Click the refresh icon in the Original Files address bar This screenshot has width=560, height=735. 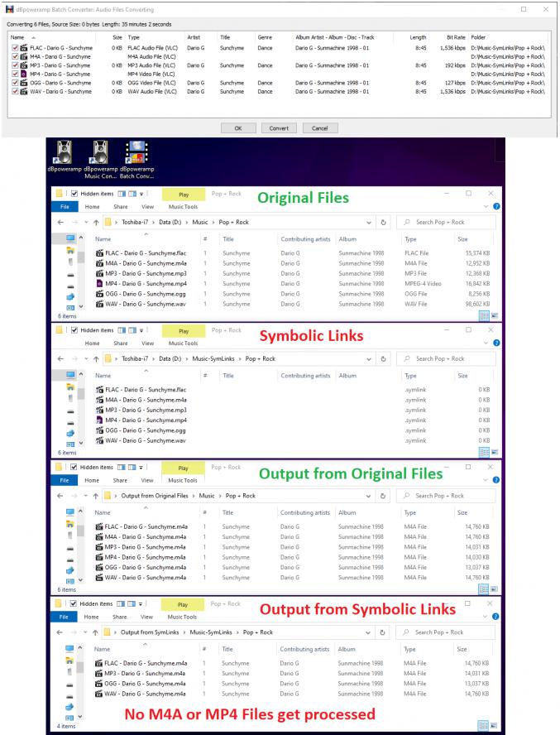(x=383, y=223)
